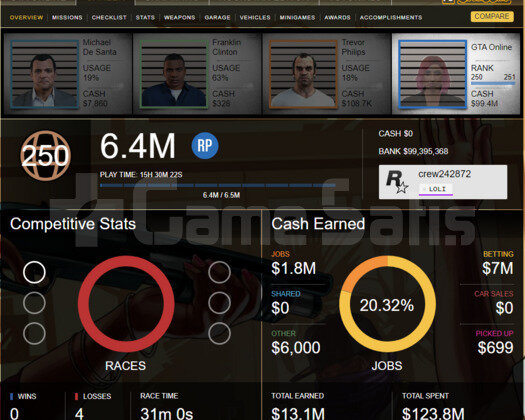Open the Missions tab

pos(67,17)
